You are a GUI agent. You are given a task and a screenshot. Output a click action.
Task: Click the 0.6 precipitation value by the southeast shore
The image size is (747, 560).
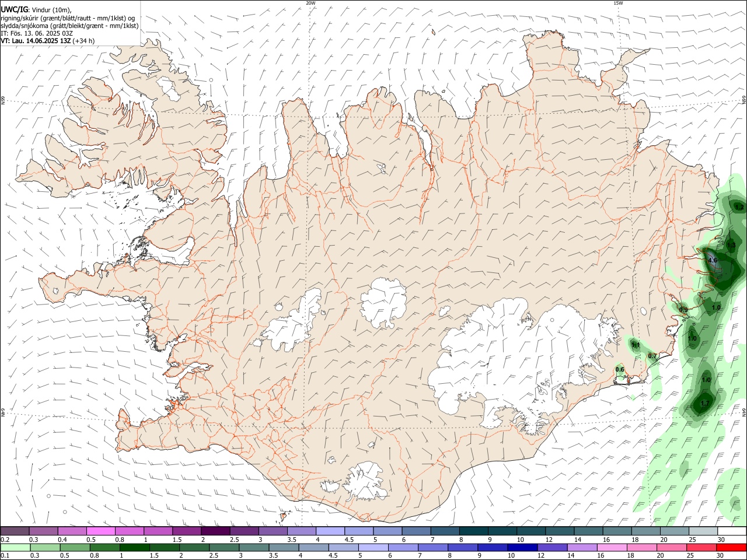(620, 369)
